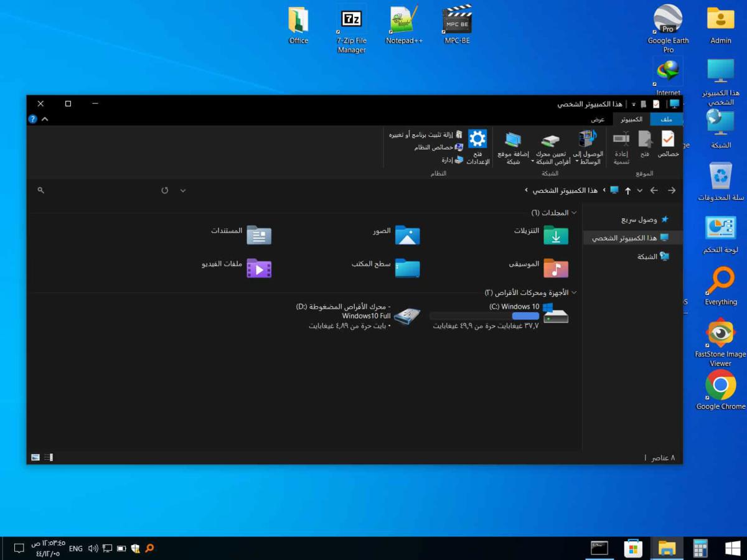Screen dimensions: 747x560
Task: Open the Downloads (التنزيلات) folder icon
Action: 555,235
